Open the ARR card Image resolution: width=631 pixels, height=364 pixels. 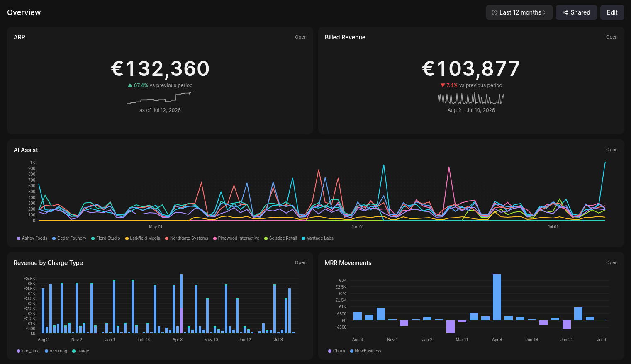pos(301,37)
